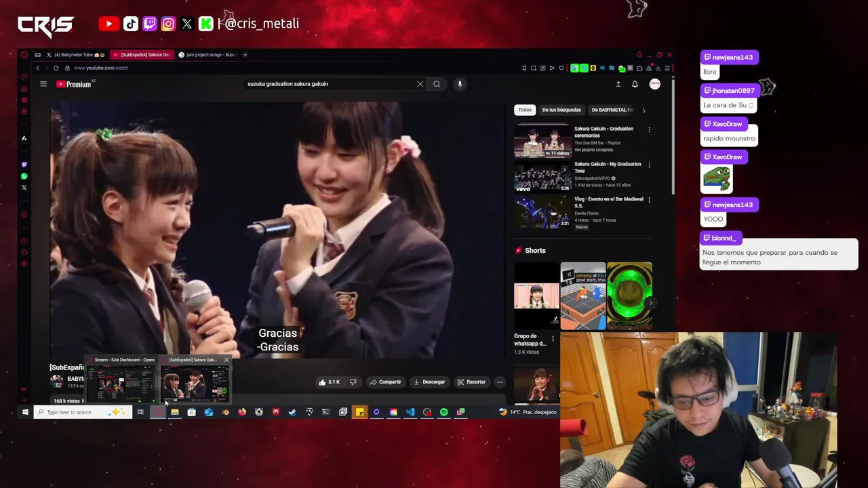This screenshot has width=868, height=488.
Task: Click the YouTube Premium logo
Action: [73, 84]
